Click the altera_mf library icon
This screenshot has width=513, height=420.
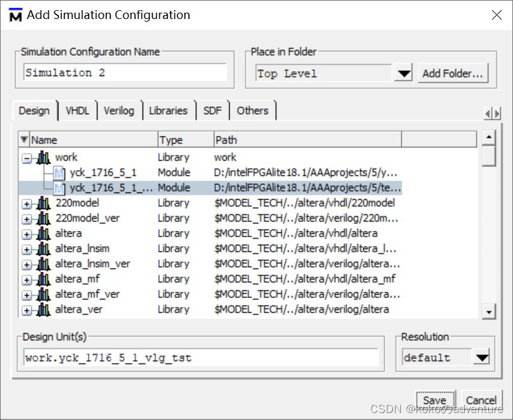point(44,279)
